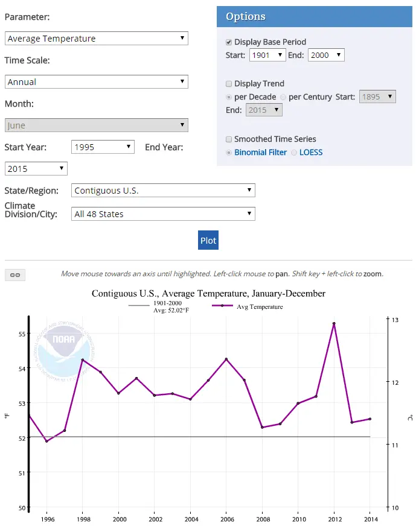
Task: Click the 2012 peak data point
Action: [x=334, y=324]
